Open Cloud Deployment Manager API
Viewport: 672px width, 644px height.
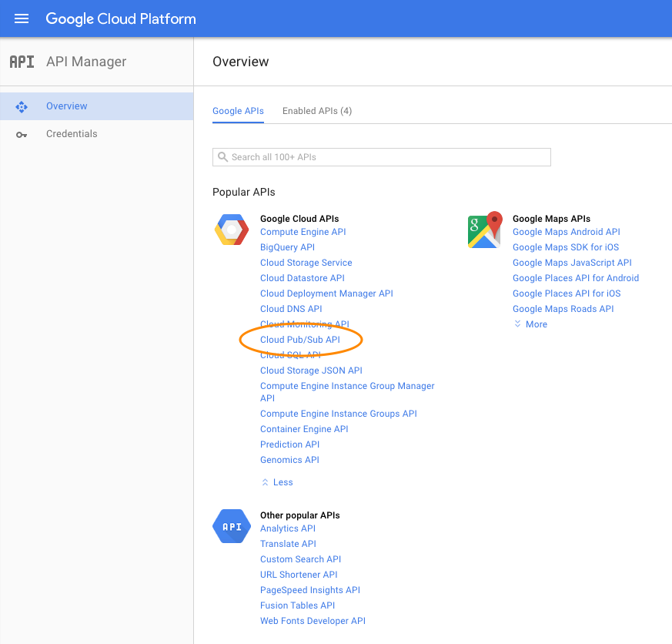pos(326,293)
